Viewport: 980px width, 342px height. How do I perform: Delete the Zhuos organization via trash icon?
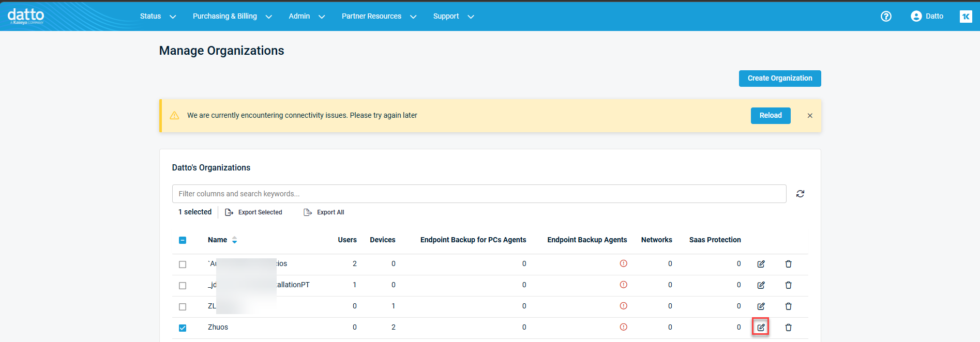point(788,327)
